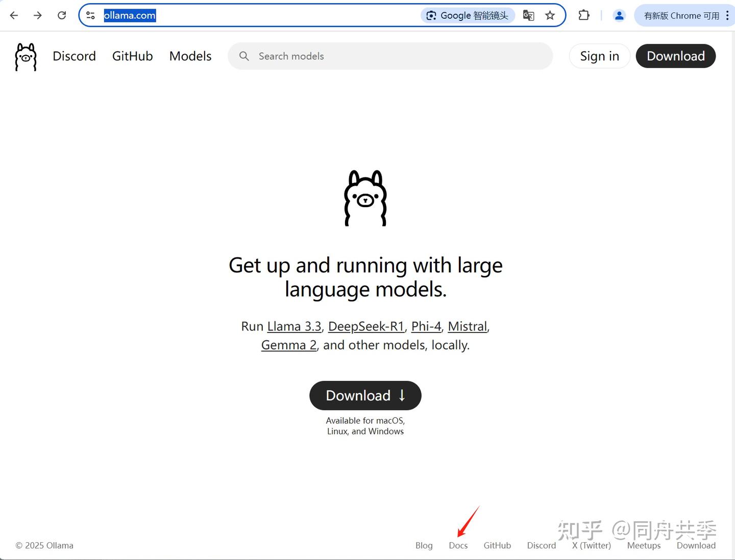Image resolution: width=735 pixels, height=560 pixels.
Task: Click the browser back arrow
Action: click(x=14, y=15)
